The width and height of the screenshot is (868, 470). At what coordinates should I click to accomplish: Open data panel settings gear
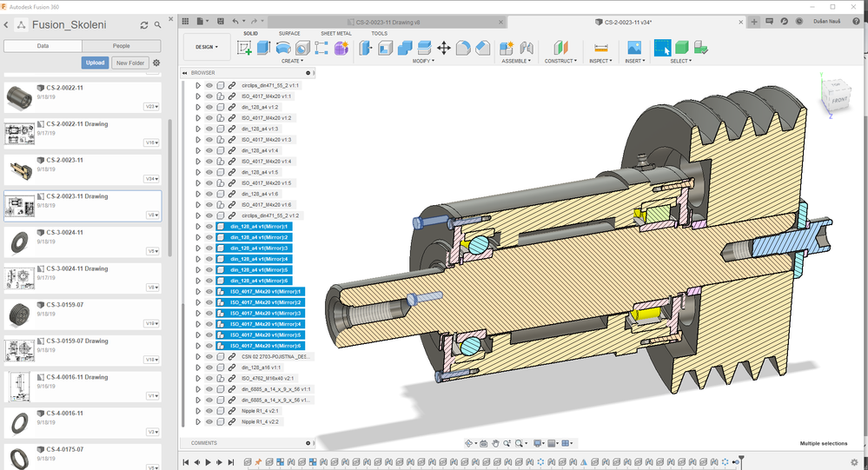pyautogui.click(x=156, y=63)
